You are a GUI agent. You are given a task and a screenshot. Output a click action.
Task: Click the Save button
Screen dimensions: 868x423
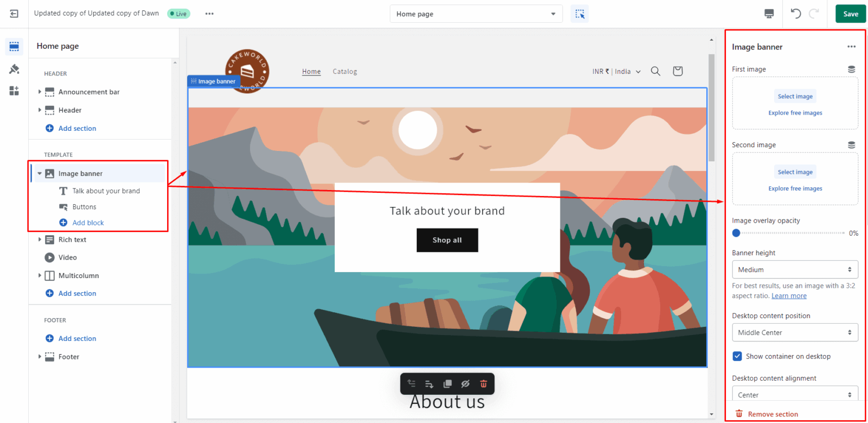coord(850,14)
